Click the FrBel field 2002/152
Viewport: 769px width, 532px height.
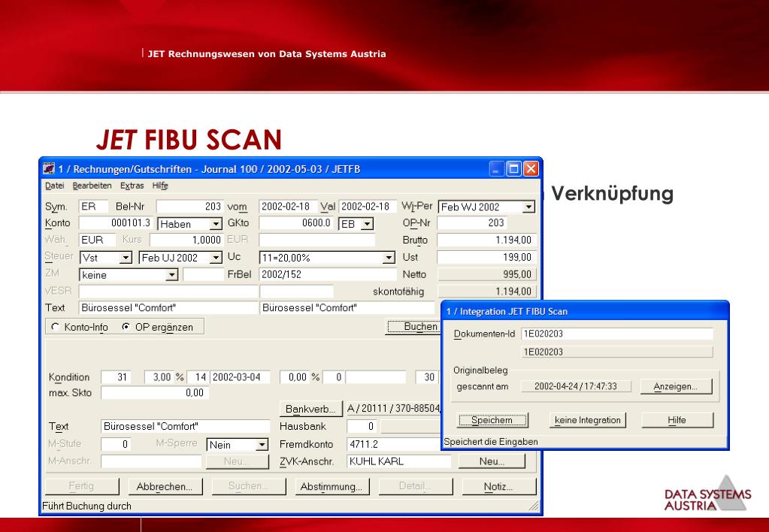[328, 274]
